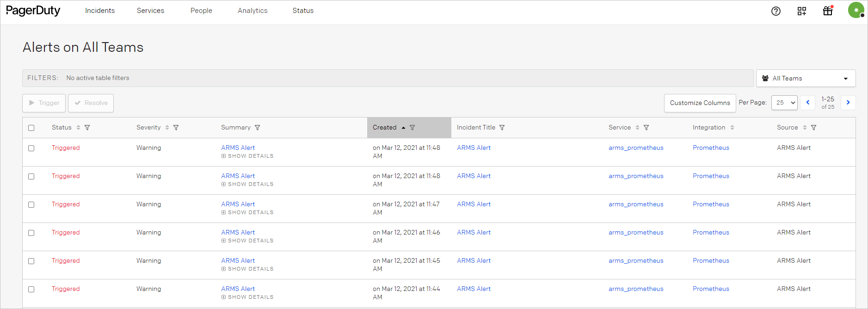Screen dimensions: 868x309
Task: Open arms_prometheus service link for 11:44 alert
Action: (x=636, y=289)
